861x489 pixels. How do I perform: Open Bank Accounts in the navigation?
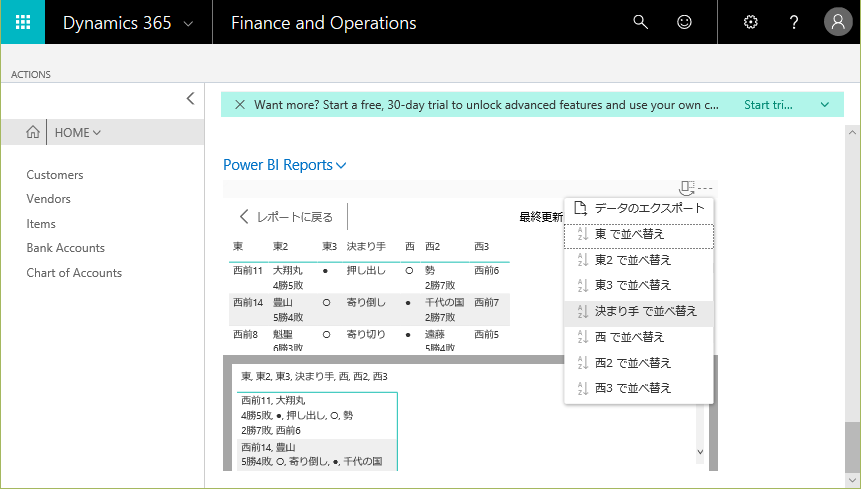coord(65,248)
